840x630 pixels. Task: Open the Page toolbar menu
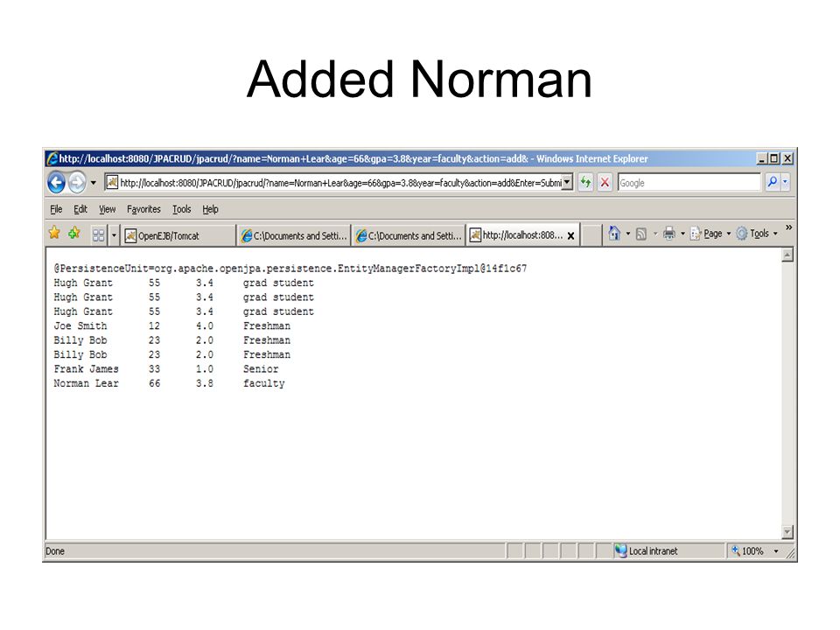click(x=710, y=234)
